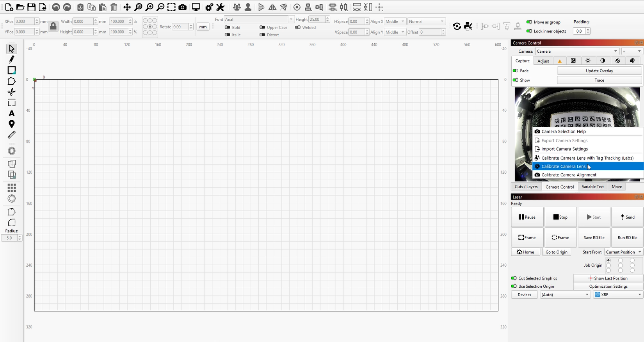Select the Rectangle drawing tool

[11, 70]
